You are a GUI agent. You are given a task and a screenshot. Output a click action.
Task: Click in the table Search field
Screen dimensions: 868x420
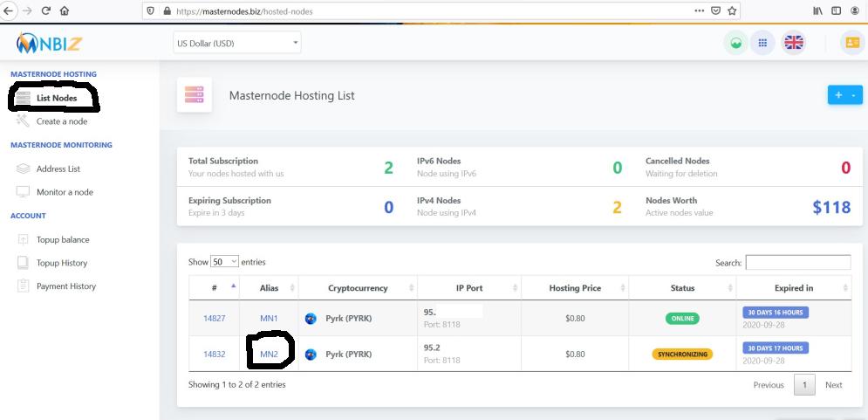pyautogui.click(x=798, y=263)
